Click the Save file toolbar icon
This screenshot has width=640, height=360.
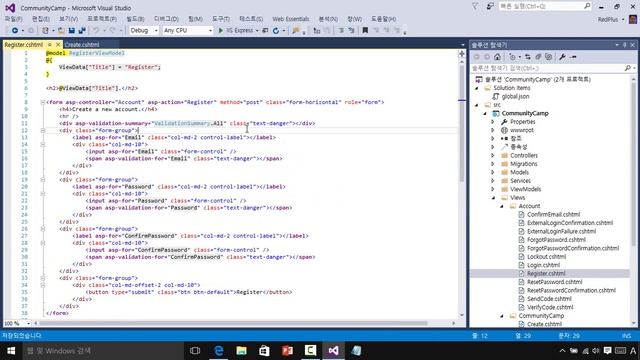[x=71, y=31]
